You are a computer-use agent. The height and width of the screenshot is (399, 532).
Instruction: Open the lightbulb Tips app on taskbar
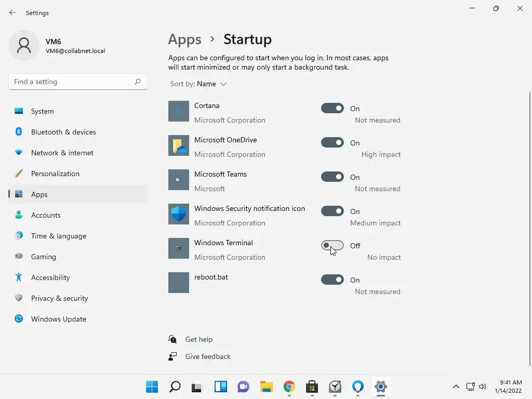358,387
